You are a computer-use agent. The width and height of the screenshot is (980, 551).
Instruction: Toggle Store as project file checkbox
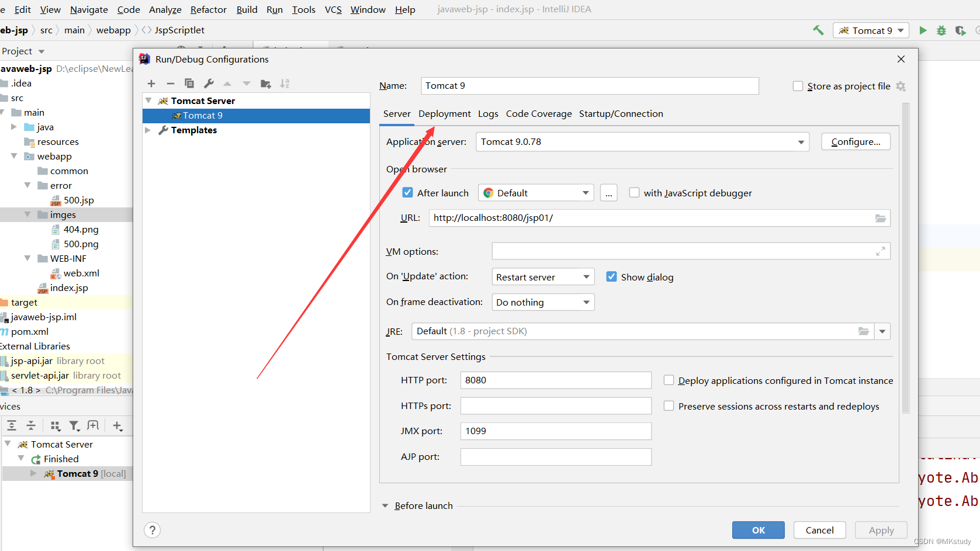click(798, 86)
